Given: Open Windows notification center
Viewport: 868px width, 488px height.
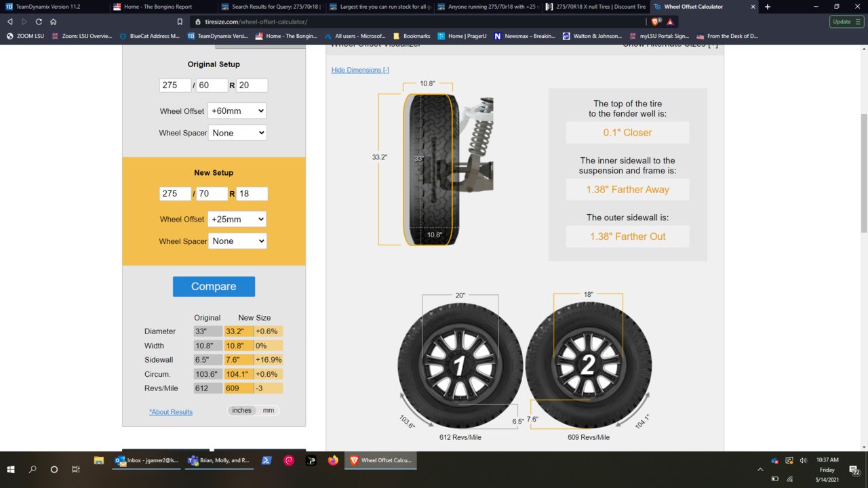Looking at the screenshot, I should tap(854, 469).
